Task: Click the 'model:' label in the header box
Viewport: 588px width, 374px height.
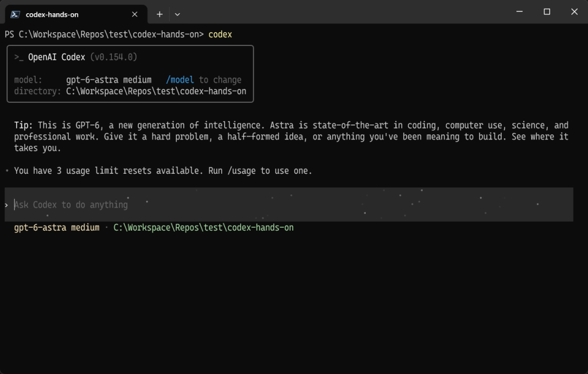Action: tap(28, 80)
